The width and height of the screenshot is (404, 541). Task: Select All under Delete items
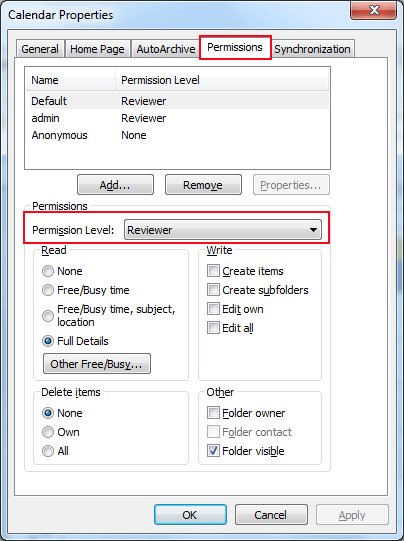click(48, 451)
